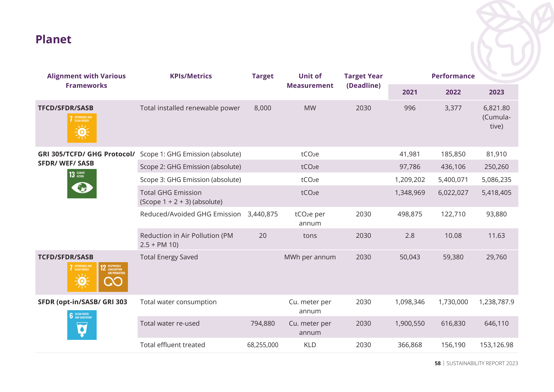Click the 2023 value '5,086,235'
554x392 pixels.
coord(497,180)
